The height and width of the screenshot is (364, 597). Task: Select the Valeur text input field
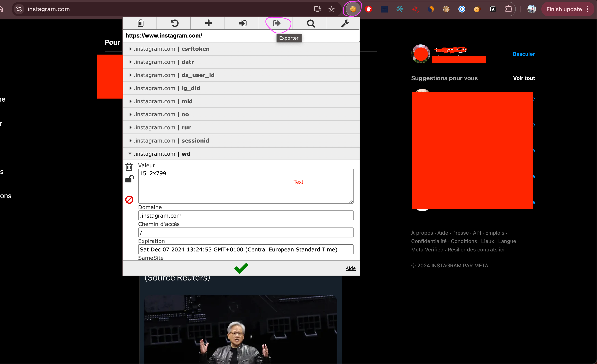[x=246, y=185]
